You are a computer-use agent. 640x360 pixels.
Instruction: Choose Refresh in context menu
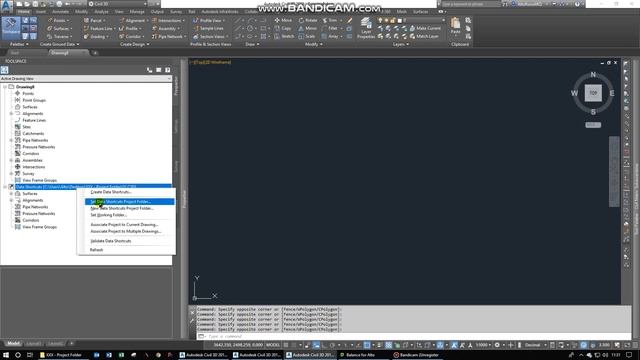[96, 250]
